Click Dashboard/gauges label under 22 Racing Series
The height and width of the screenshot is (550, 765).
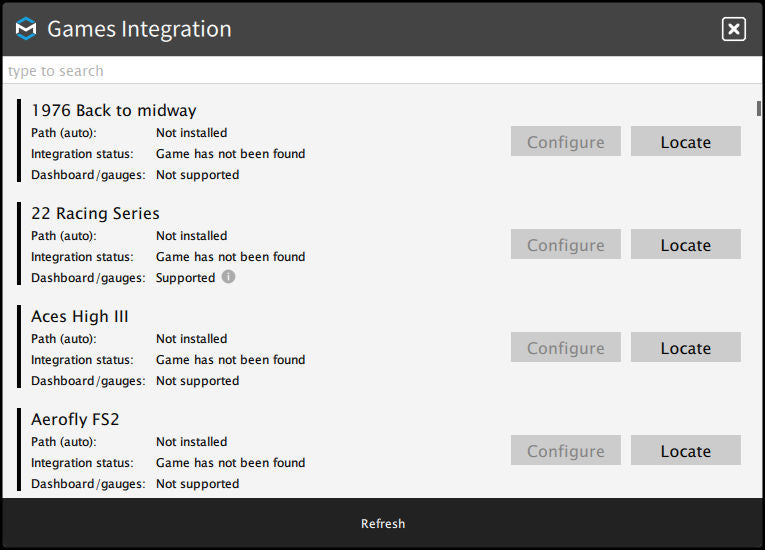pos(88,278)
